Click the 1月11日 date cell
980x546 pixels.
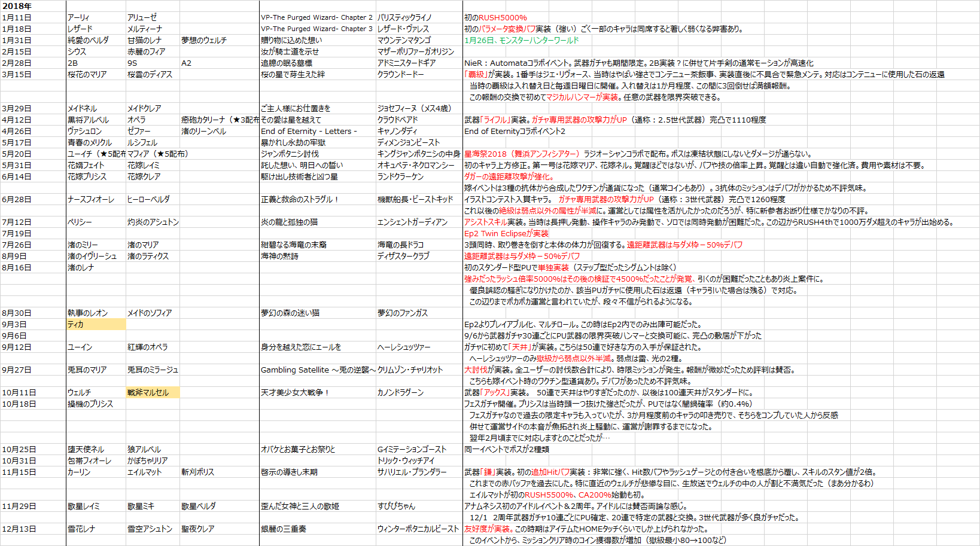click(x=33, y=17)
